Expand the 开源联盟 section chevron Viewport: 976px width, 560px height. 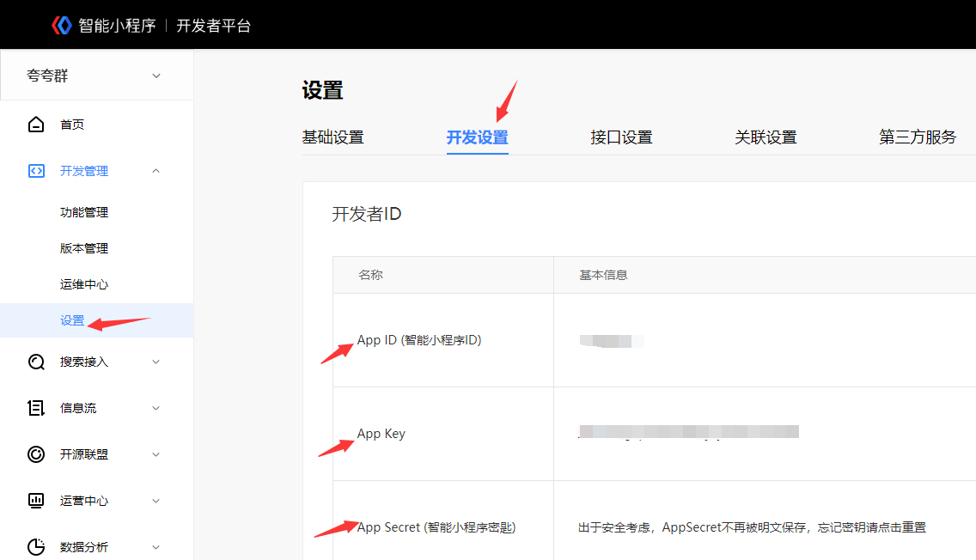point(156,454)
